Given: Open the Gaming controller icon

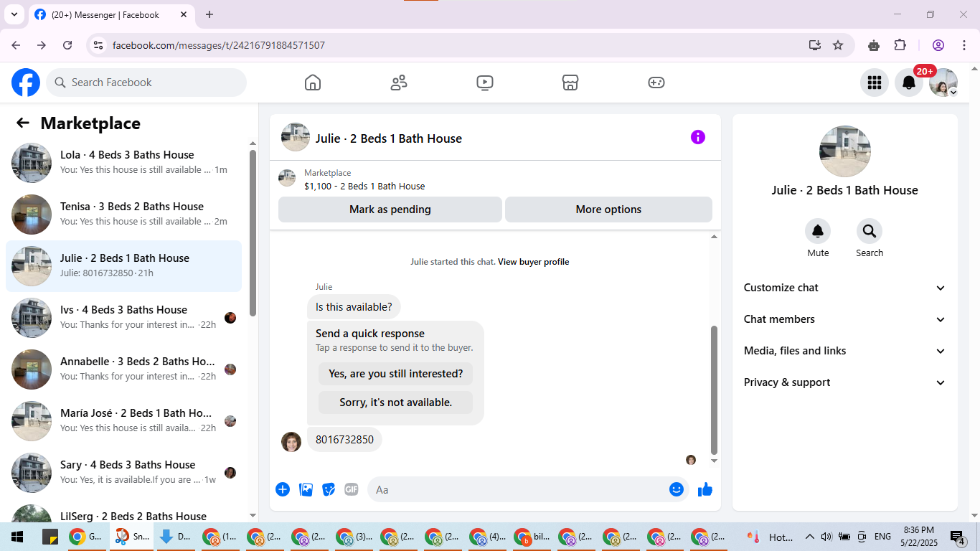Looking at the screenshot, I should [656, 83].
